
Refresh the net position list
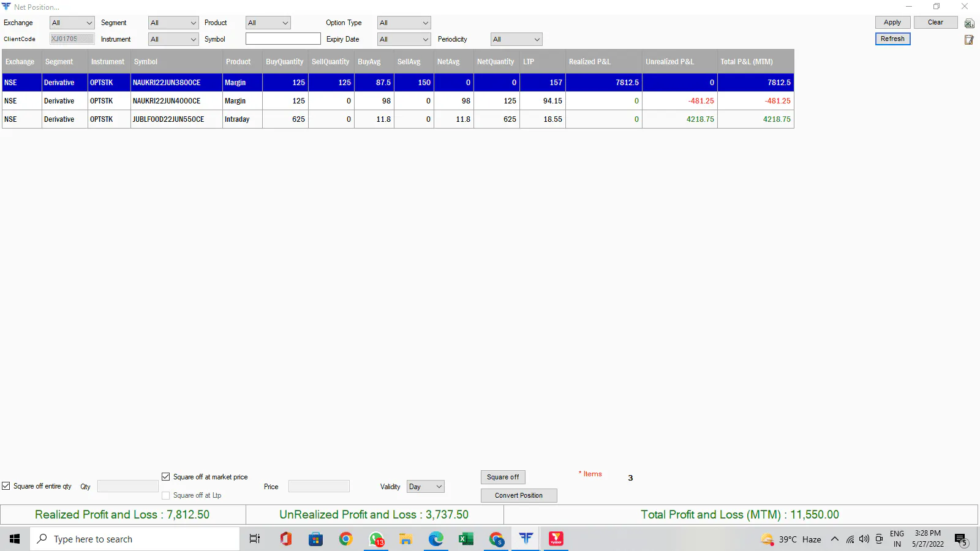coord(892,39)
